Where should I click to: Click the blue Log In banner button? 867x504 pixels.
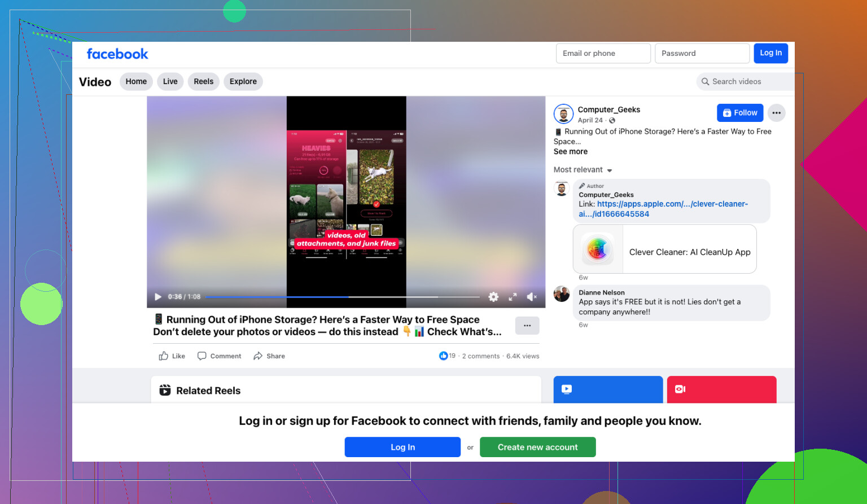click(x=402, y=447)
